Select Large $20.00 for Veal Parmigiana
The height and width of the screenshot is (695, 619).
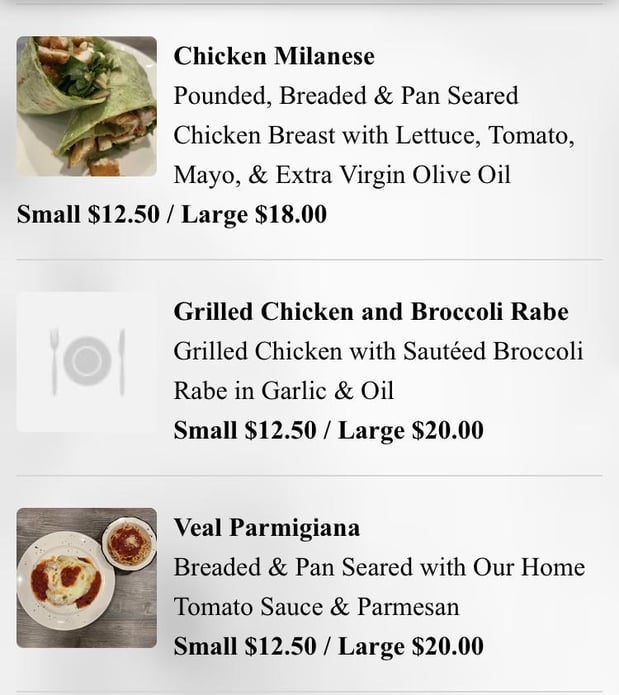(x=411, y=646)
